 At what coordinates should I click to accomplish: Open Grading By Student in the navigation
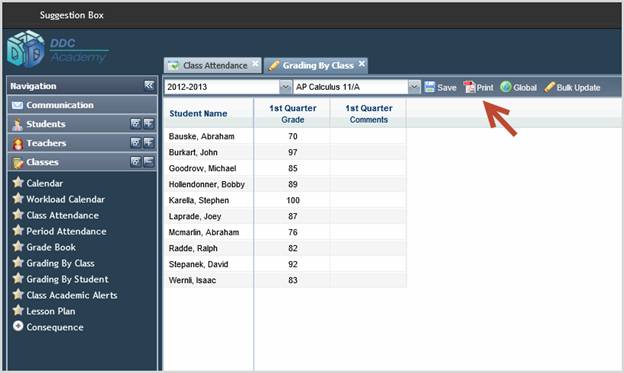tap(67, 279)
